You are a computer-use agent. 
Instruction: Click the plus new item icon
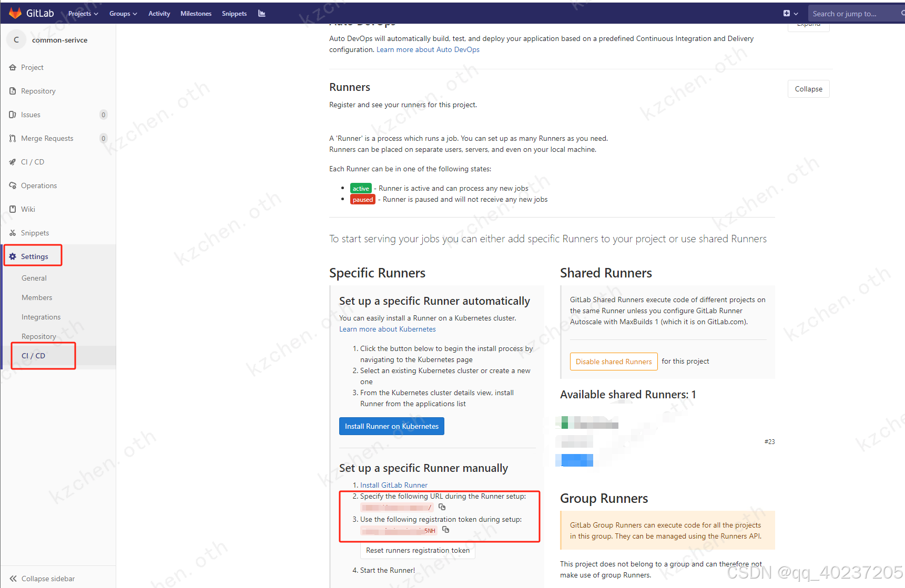tap(787, 14)
